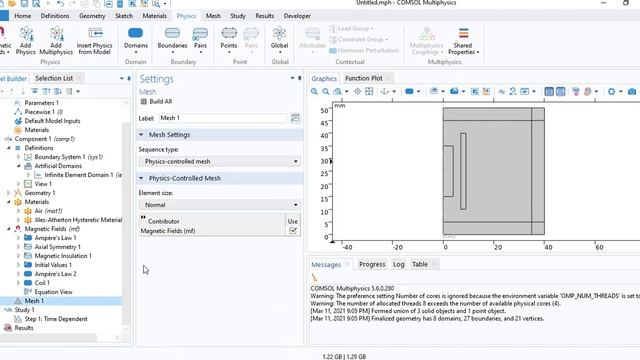Undo the last action
Viewport: 640px width, 360px height.
point(60,4)
